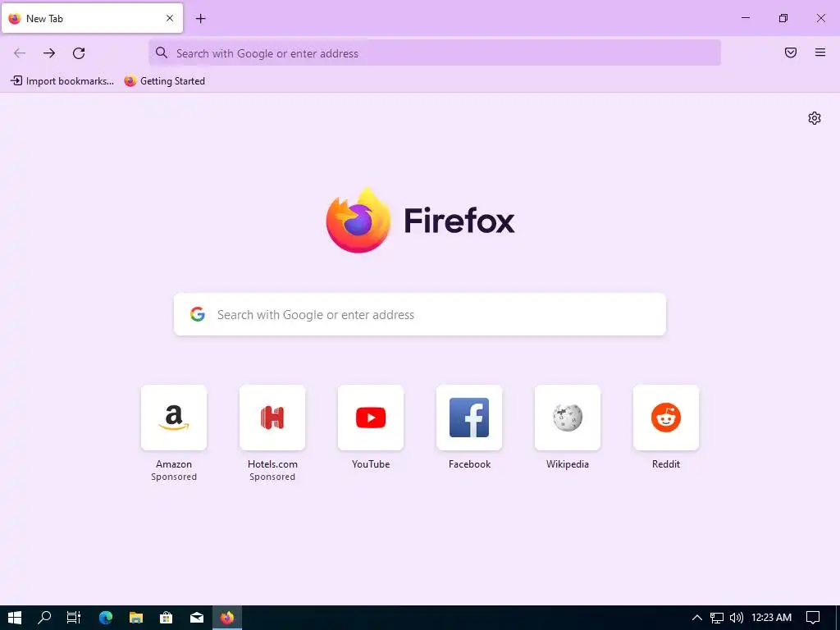Open the YouTube shortcut tile

(371, 418)
